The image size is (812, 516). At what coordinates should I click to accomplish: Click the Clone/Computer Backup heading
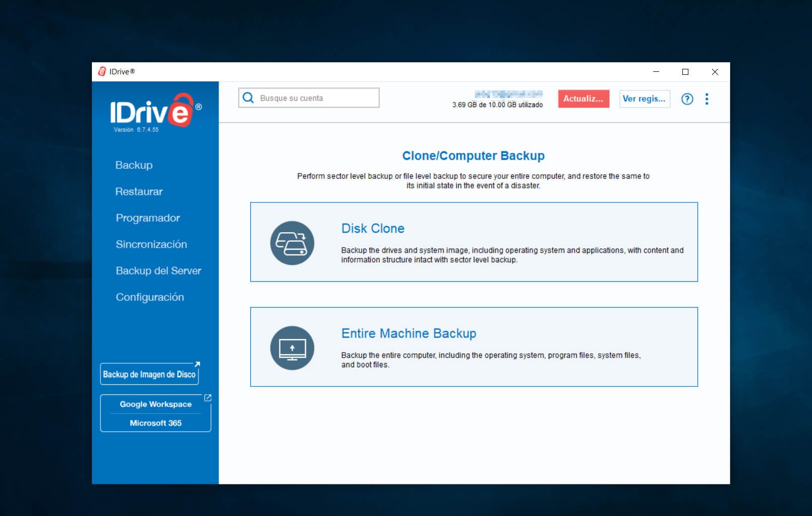coord(473,156)
